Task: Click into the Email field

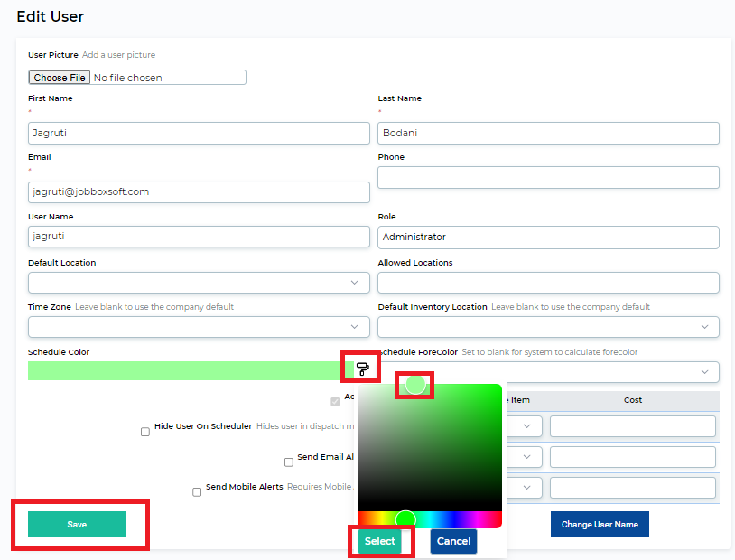Action: tap(199, 192)
